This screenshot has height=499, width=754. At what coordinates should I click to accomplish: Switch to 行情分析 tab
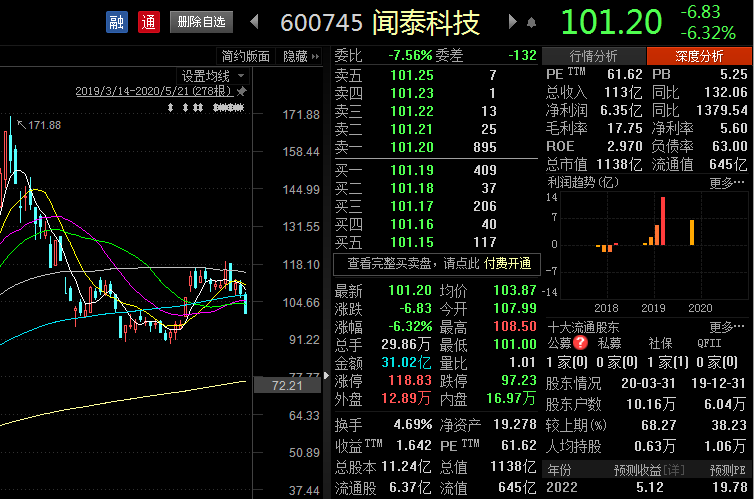click(593, 56)
